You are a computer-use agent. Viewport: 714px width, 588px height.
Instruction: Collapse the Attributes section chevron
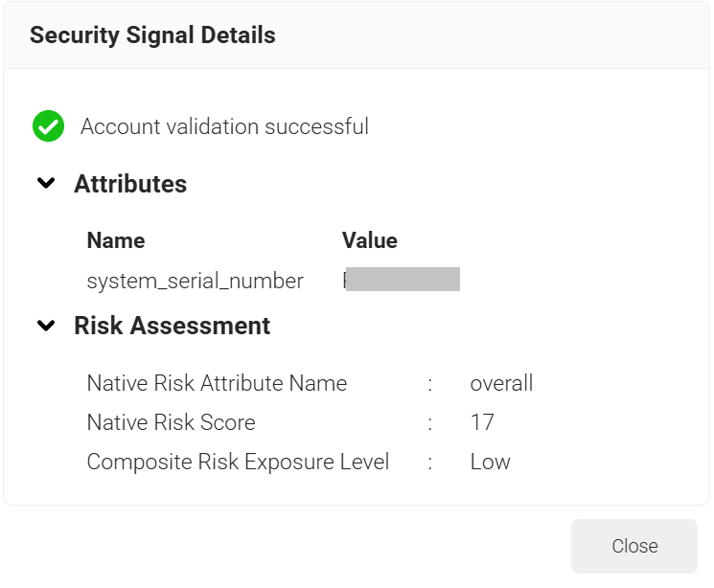[x=46, y=183]
